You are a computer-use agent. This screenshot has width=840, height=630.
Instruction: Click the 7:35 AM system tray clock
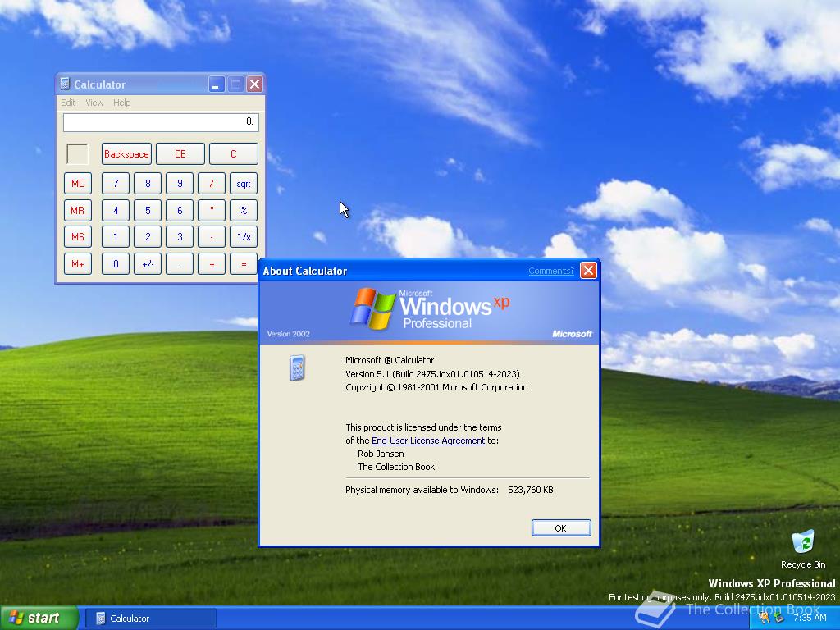pos(810,618)
